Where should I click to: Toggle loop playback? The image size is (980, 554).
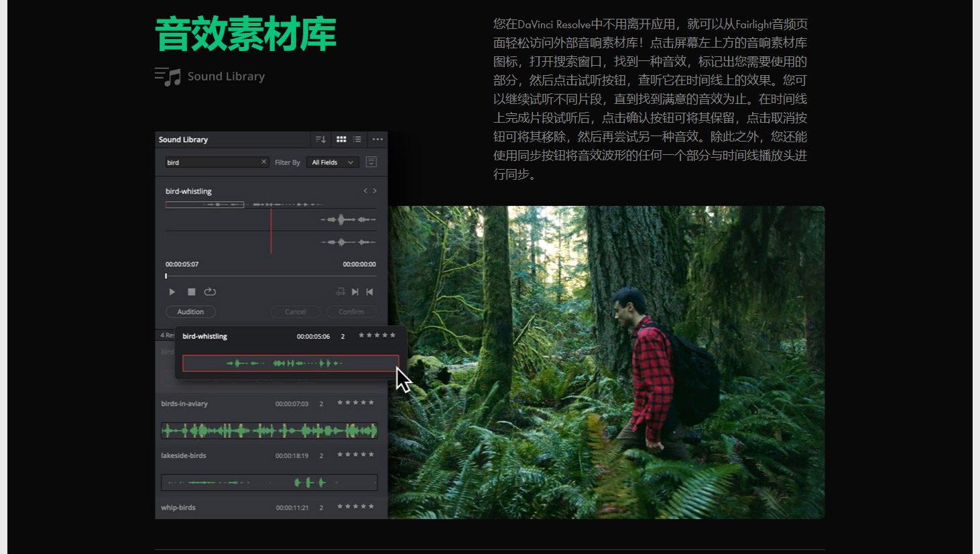click(x=210, y=292)
